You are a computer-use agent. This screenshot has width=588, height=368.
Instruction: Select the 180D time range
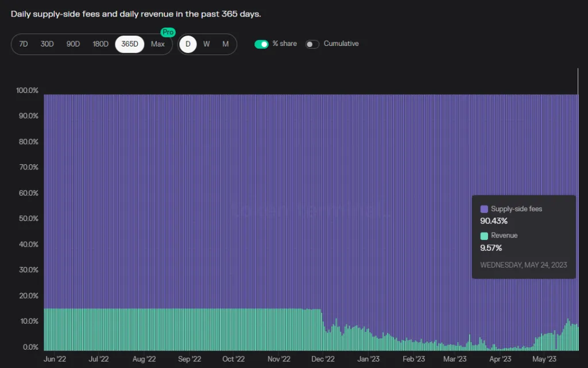pyautogui.click(x=100, y=44)
